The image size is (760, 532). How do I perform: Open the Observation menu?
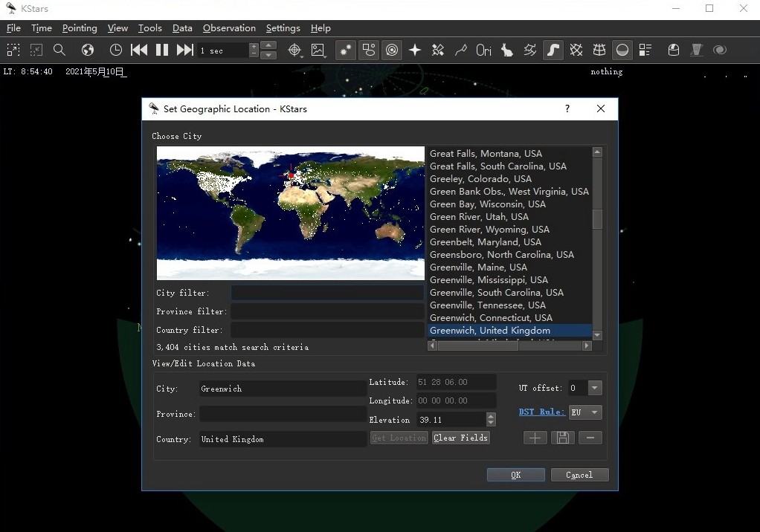pos(229,28)
